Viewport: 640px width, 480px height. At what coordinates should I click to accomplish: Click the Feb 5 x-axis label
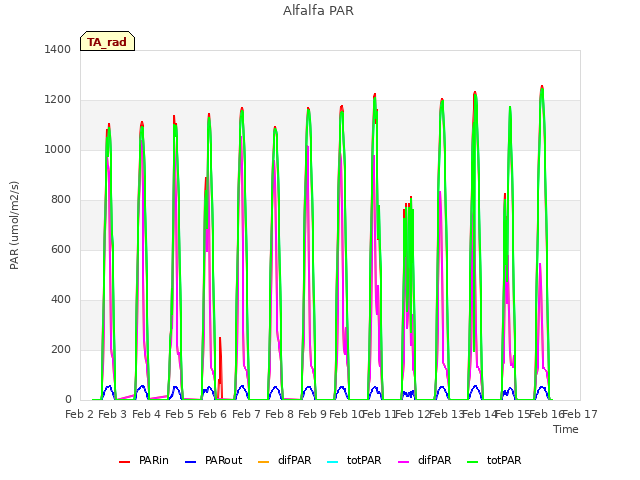(179, 414)
